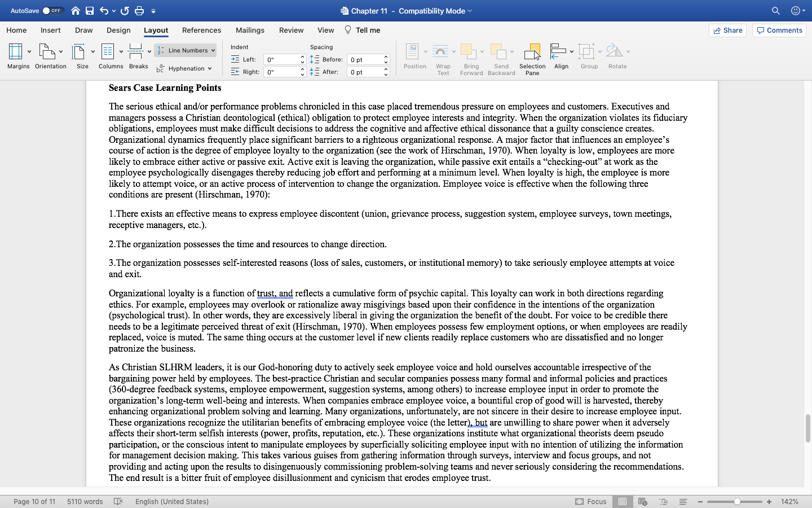Switch to Print Layout view
This screenshot has height=508, width=812.
623,501
